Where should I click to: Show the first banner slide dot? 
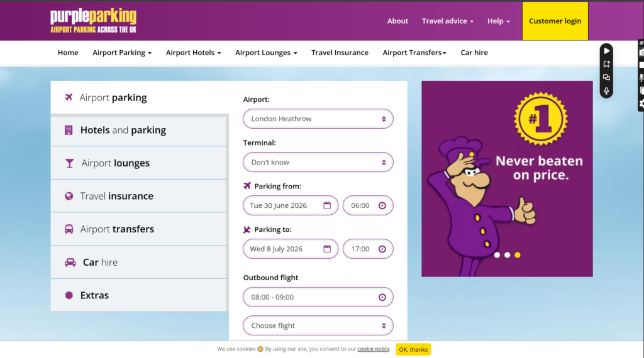tap(497, 255)
